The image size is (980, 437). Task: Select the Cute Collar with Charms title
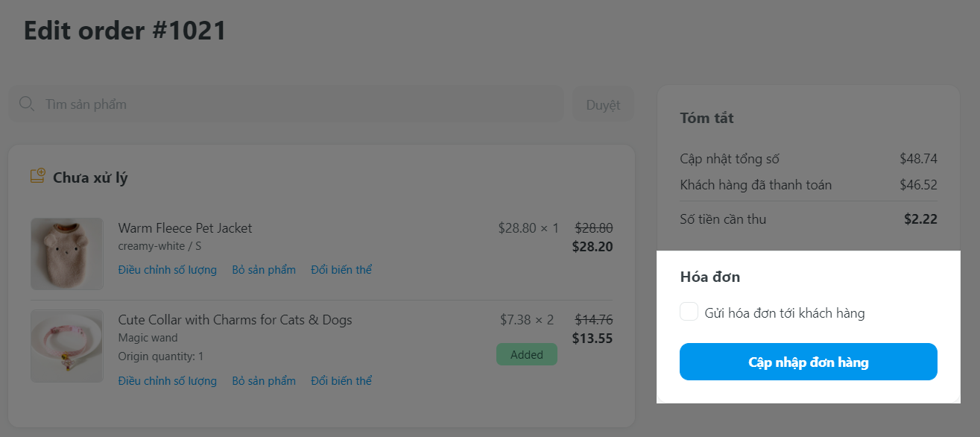pyautogui.click(x=235, y=320)
